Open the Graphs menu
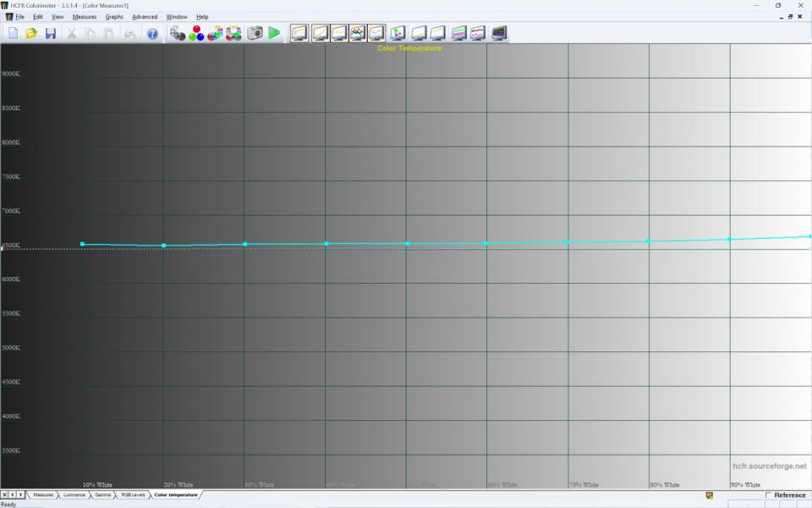 (114, 17)
